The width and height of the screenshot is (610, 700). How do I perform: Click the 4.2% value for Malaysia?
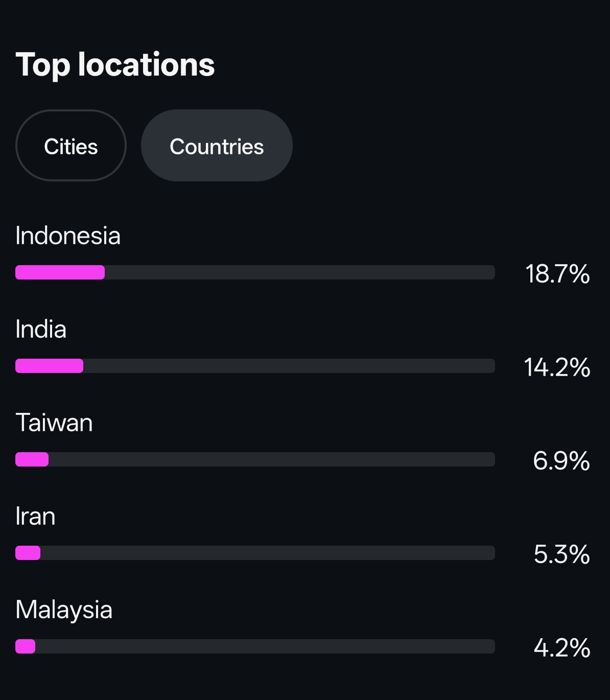561,648
